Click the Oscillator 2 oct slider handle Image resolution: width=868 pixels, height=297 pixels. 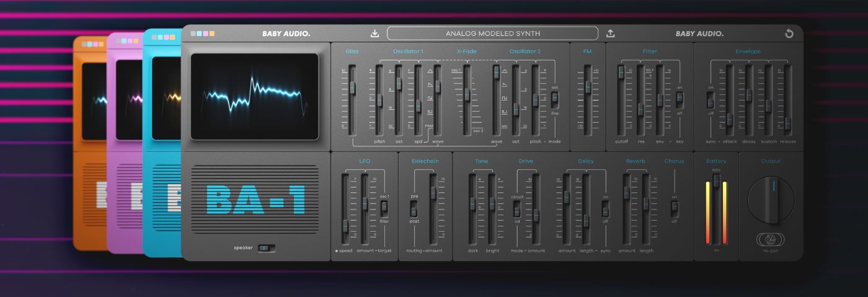pos(516,109)
